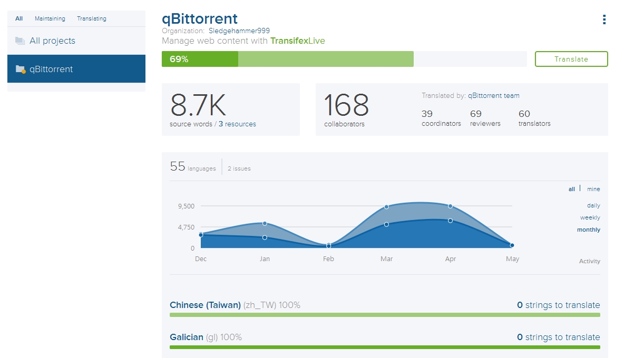Show the 2 issues tab
Image resolution: width=644 pixels, height=358 pixels.
point(239,168)
